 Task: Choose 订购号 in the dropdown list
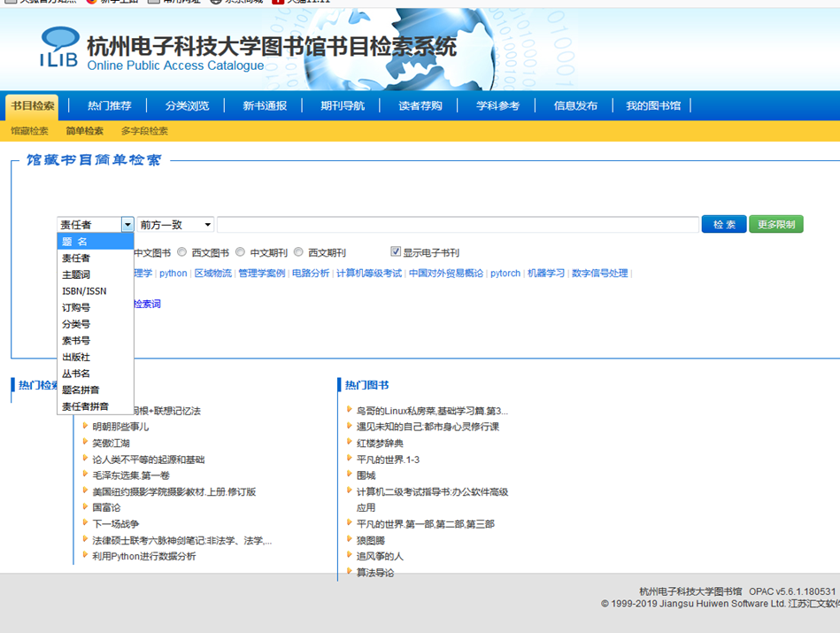click(x=96, y=308)
